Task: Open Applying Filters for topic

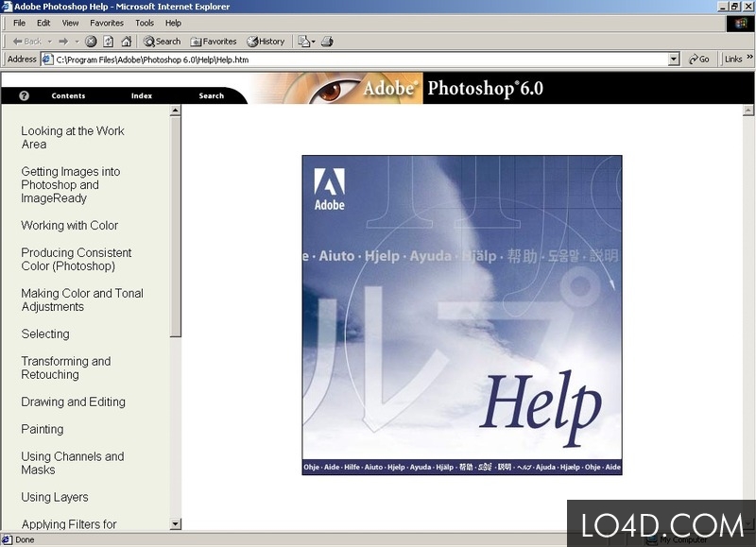Action: point(69,524)
